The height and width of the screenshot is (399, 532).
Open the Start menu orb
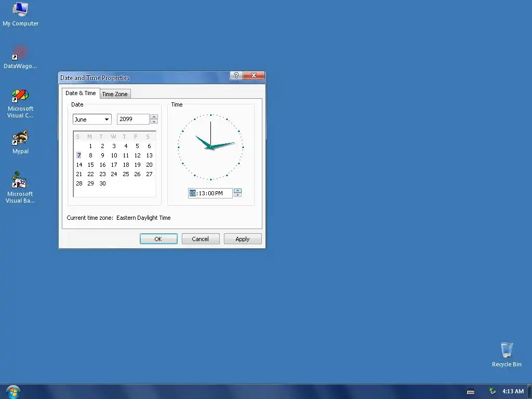pyautogui.click(x=13, y=392)
